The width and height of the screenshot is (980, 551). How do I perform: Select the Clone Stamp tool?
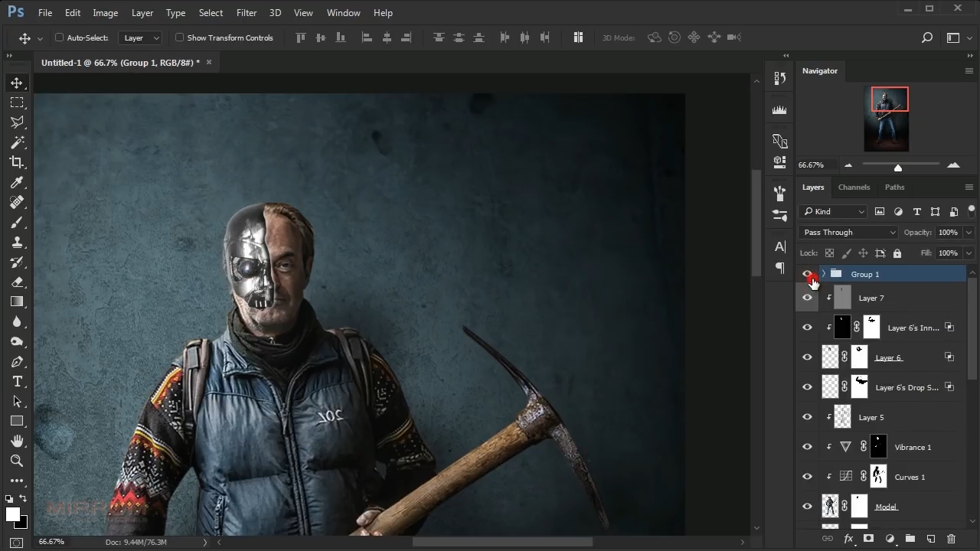[x=17, y=242]
